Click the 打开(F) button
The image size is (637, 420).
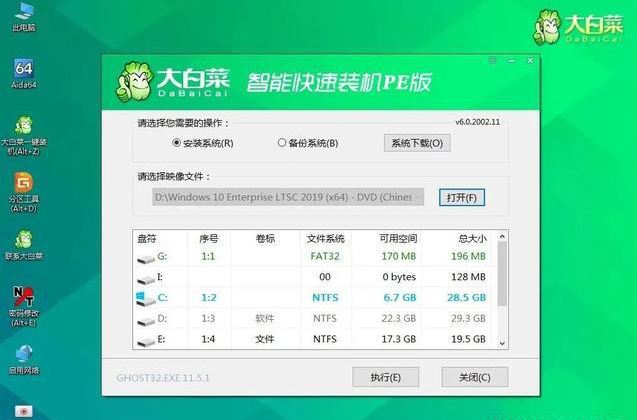461,197
